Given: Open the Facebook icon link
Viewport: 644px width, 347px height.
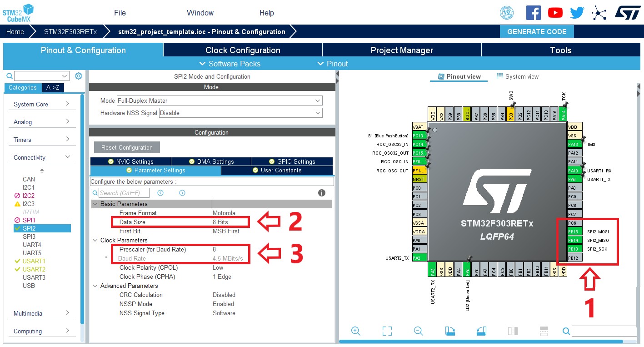Looking at the screenshot, I should [x=533, y=12].
